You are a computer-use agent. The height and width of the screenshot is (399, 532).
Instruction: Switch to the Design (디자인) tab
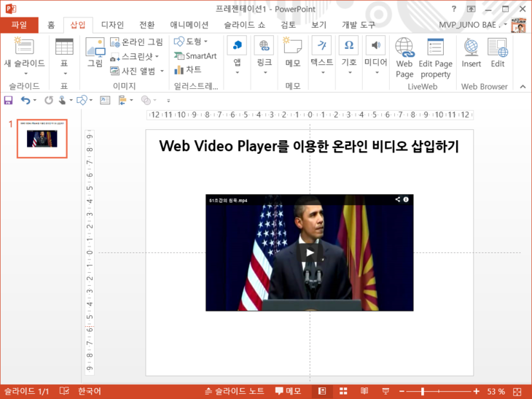[112, 25]
